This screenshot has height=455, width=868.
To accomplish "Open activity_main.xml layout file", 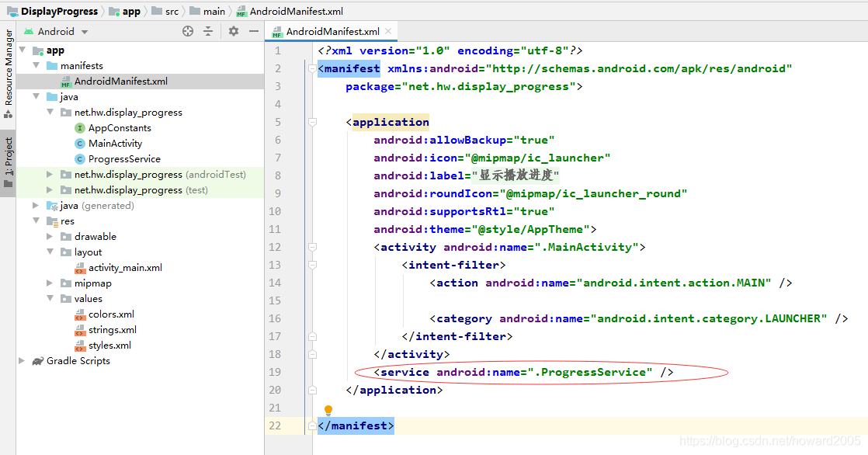I will click(125, 267).
